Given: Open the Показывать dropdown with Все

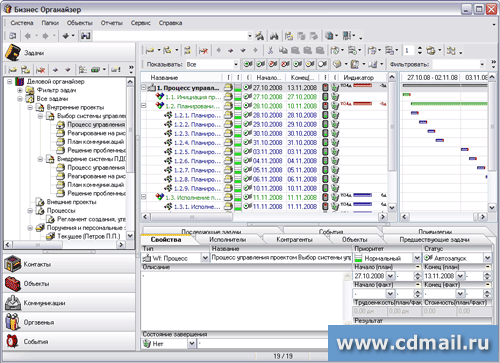Looking at the screenshot, I should pyautogui.click(x=212, y=64).
